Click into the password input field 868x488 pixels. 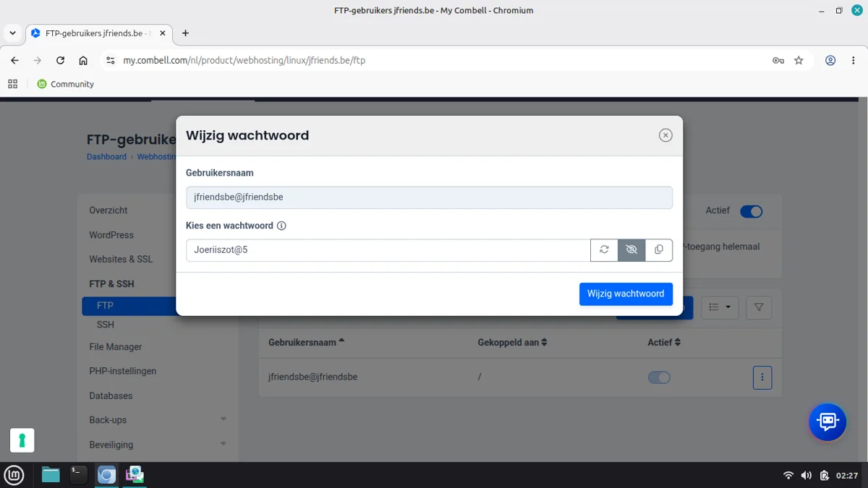388,250
